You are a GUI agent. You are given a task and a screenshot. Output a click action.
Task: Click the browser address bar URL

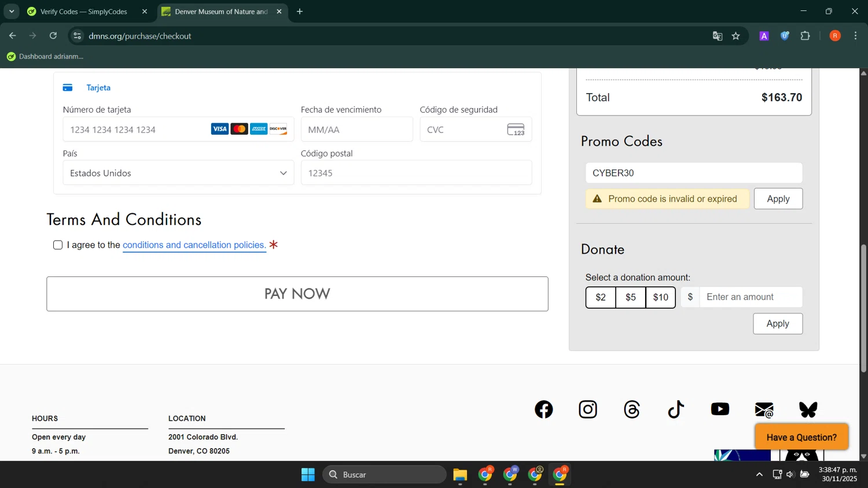pos(140,36)
